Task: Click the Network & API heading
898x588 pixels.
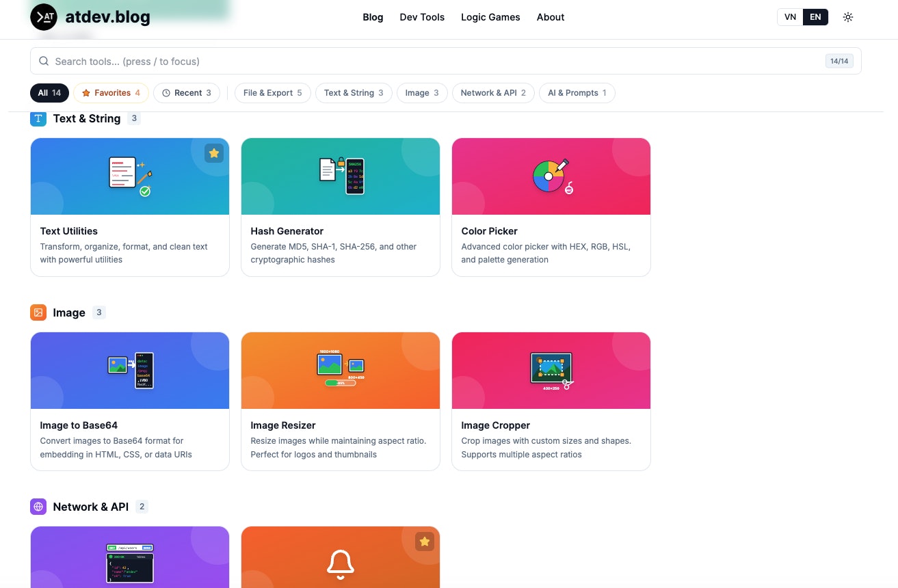Action: (91, 507)
